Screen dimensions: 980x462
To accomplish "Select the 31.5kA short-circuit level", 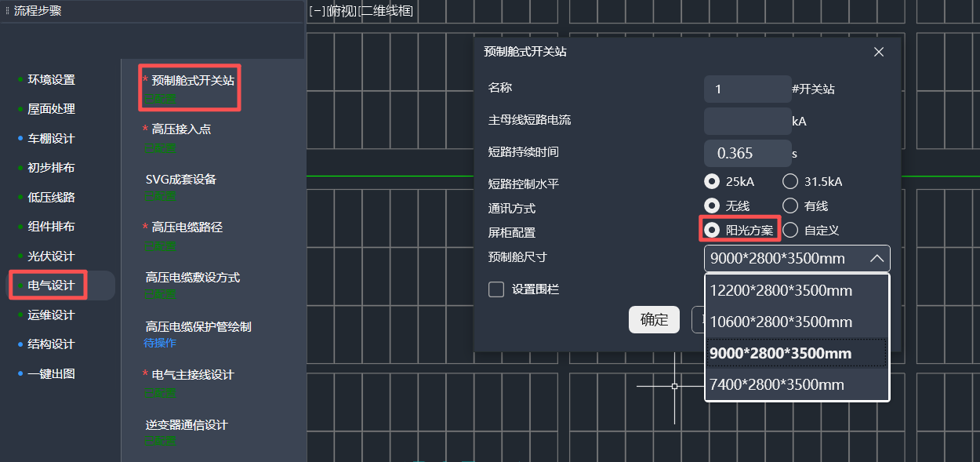I will click(790, 182).
